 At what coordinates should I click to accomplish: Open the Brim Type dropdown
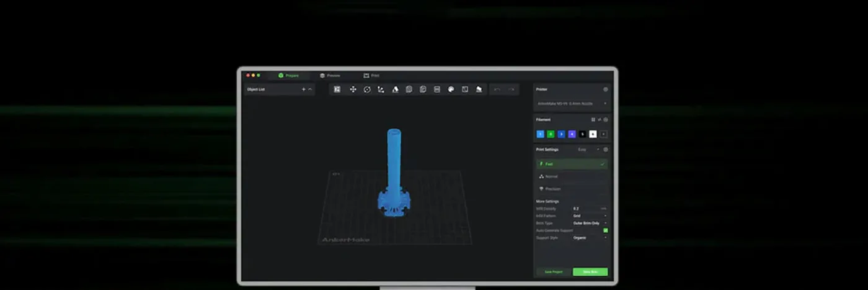[590, 223]
